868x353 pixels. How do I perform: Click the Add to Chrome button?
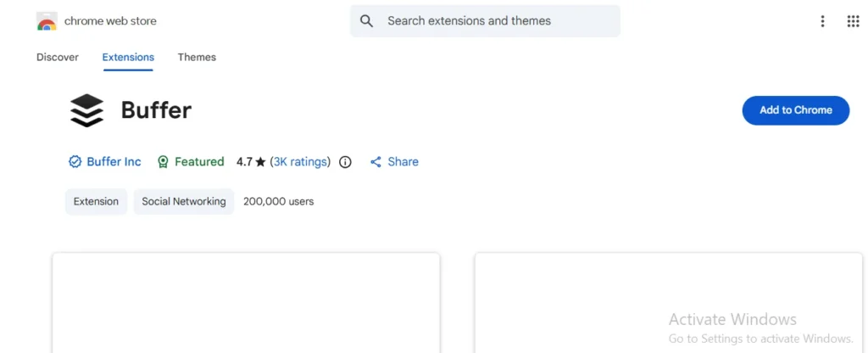click(x=795, y=110)
